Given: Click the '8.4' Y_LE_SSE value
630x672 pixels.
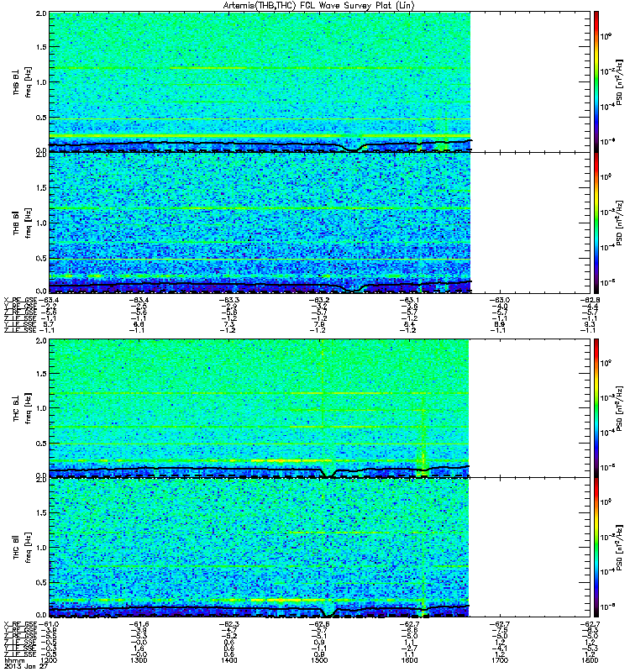Looking at the screenshot, I should tap(410, 324).
